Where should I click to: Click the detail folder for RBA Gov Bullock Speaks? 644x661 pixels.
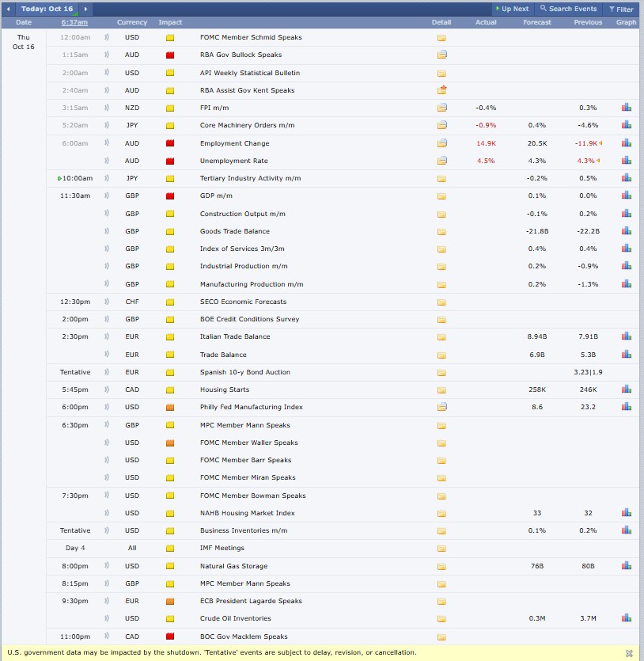pyautogui.click(x=441, y=55)
